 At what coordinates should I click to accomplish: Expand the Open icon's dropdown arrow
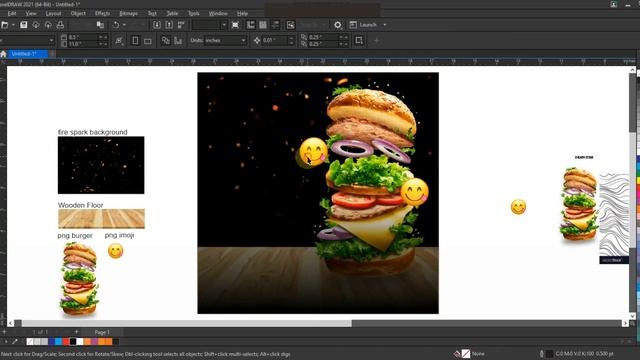coord(13,25)
